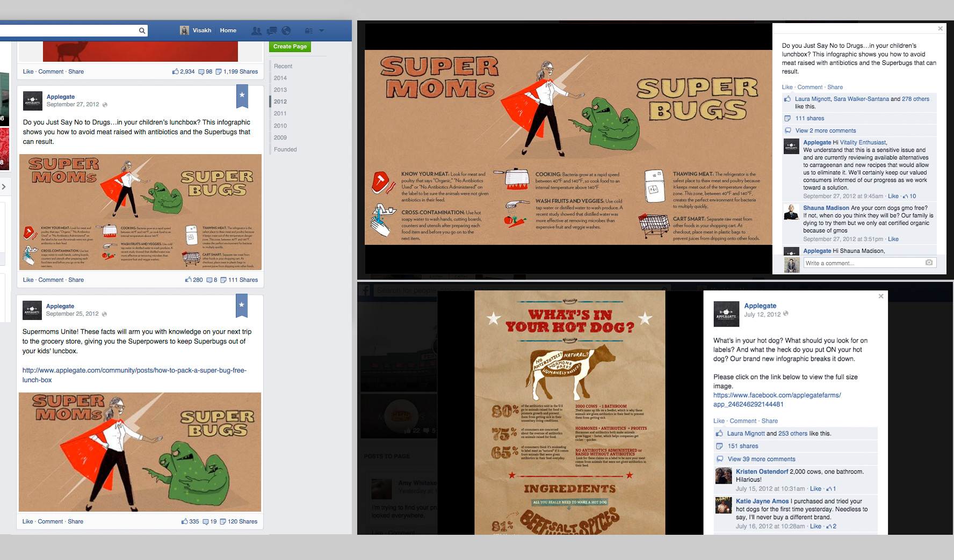Viewport: 954px width, 560px height.
Task: Open the applegate.com super-bug-free lunch-box link
Action: (134, 375)
